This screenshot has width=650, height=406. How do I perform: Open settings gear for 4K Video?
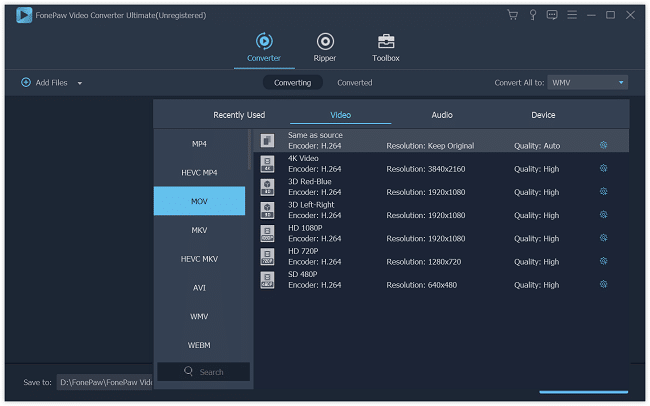coord(603,168)
